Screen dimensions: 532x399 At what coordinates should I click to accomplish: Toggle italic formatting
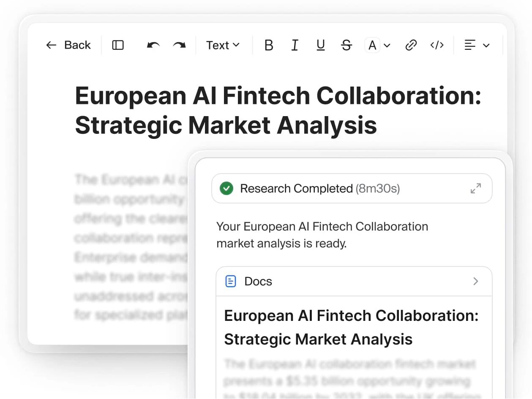click(x=295, y=45)
